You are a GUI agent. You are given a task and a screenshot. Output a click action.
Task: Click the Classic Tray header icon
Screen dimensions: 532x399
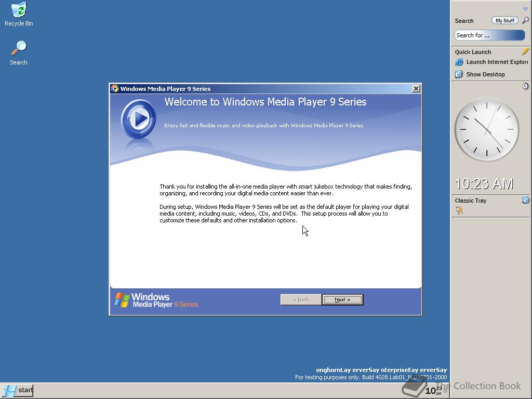coord(525,200)
